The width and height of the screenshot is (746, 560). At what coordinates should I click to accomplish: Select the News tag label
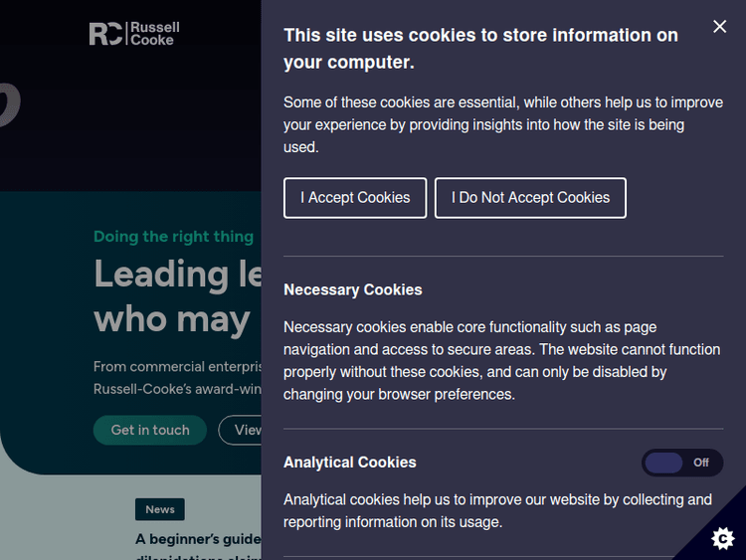(160, 509)
